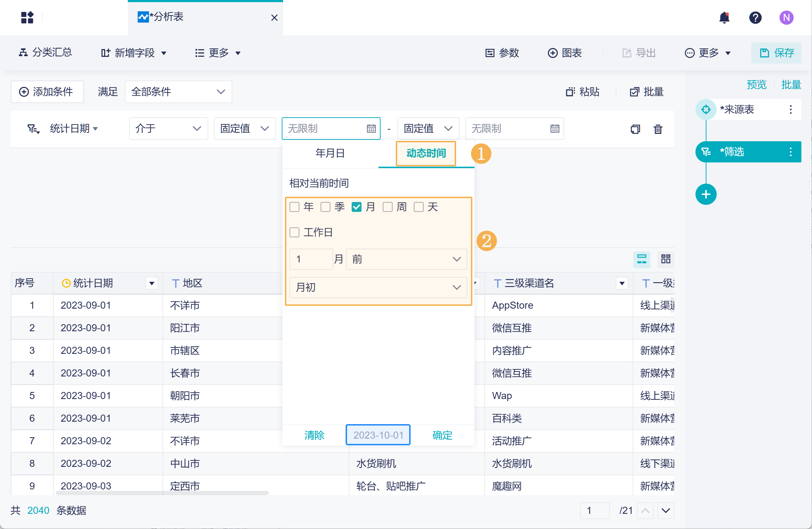Screen dimensions: 812x529
Task: Click the copy condition icon
Action: [635, 129]
